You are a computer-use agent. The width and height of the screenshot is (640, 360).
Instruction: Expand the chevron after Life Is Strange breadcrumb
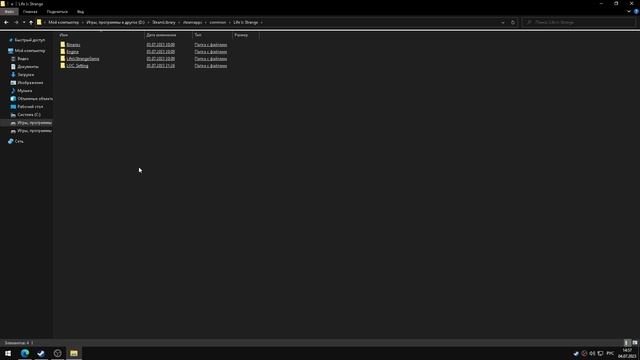click(x=262, y=22)
